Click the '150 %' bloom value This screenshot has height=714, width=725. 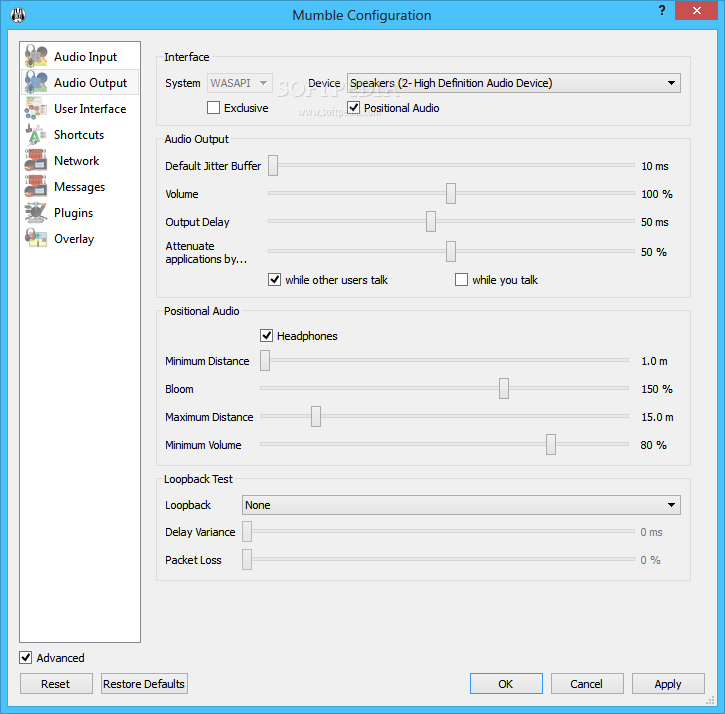[657, 389]
